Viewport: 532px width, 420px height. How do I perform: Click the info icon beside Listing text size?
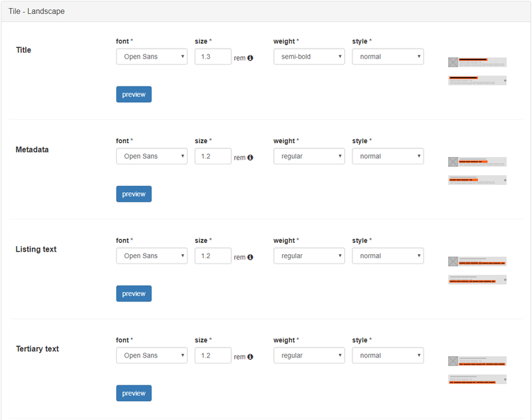pyautogui.click(x=251, y=258)
